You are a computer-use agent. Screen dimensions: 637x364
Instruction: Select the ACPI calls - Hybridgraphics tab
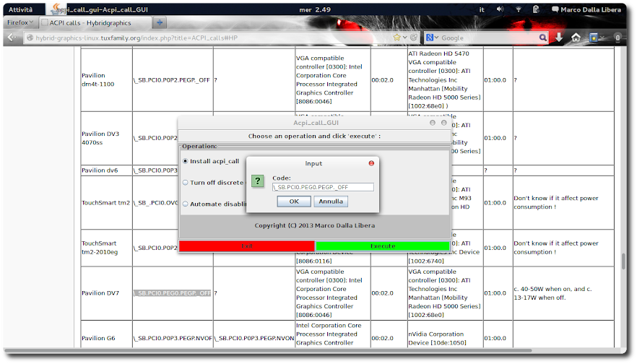click(95, 23)
